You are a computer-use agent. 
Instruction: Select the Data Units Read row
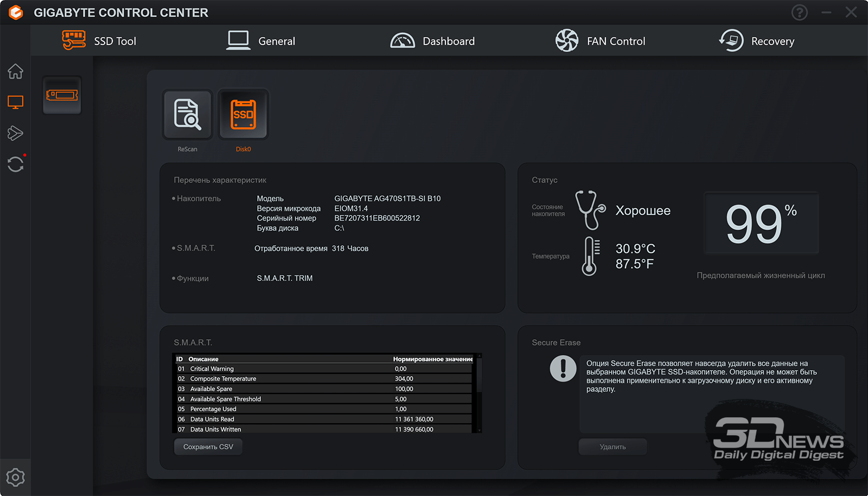[323, 419]
